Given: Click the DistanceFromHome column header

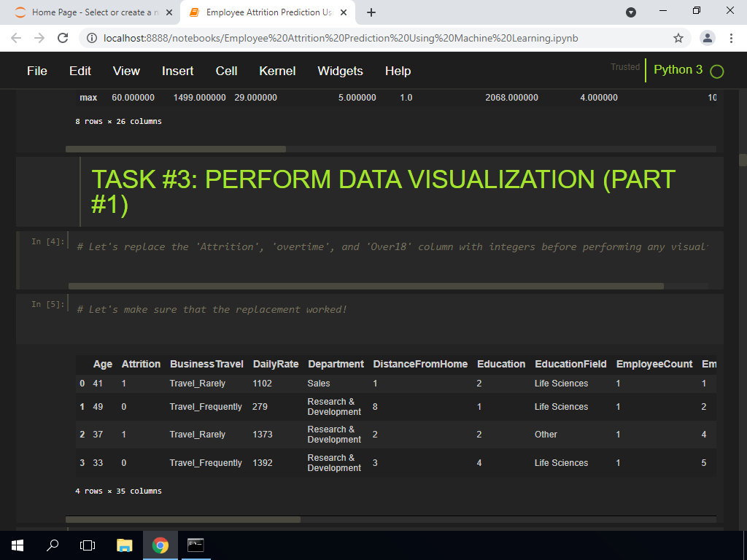Looking at the screenshot, I should click(420, 365).
